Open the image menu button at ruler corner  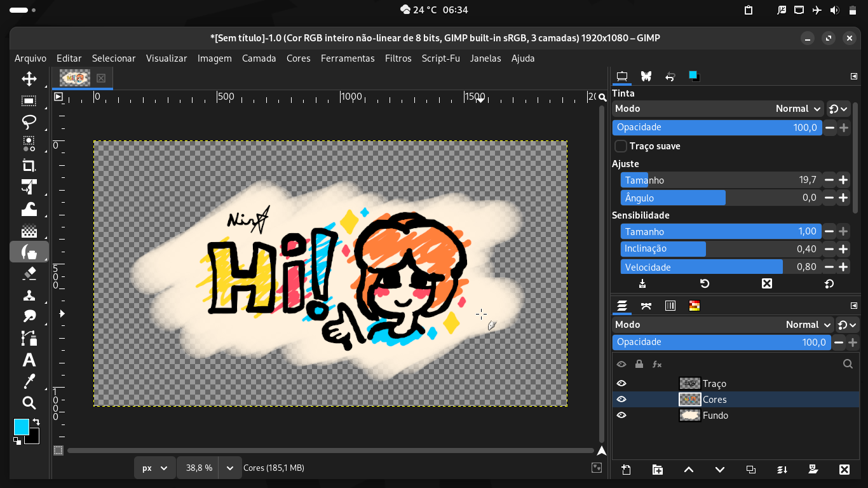click(x=58, y=97)
